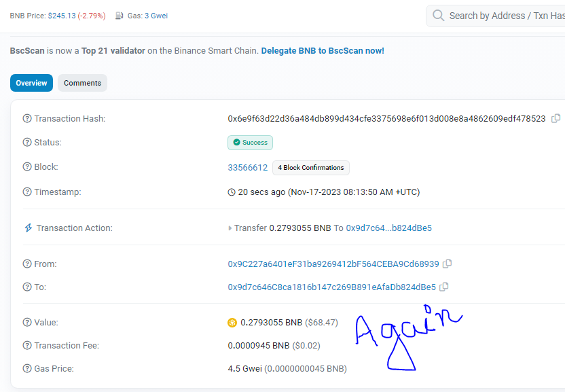Open shortened address 0x9d7c64...b824dBe5 link

tap(389, 228)
